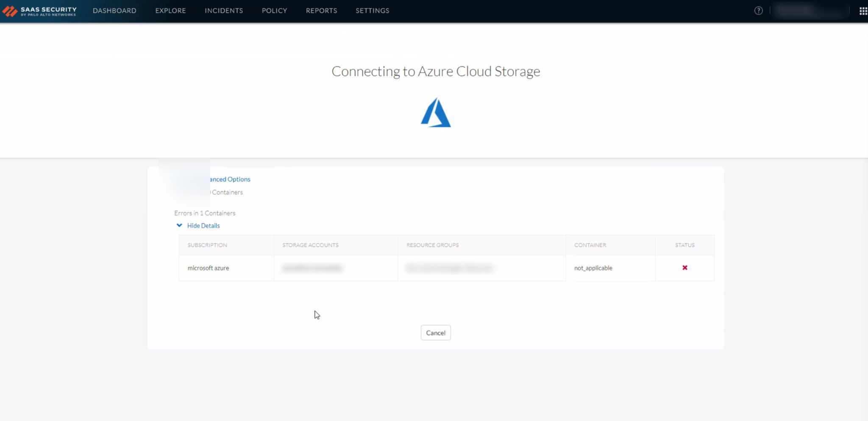
Task: Click the SaaS Security Palo Alto logo
Action: (39, 11)
